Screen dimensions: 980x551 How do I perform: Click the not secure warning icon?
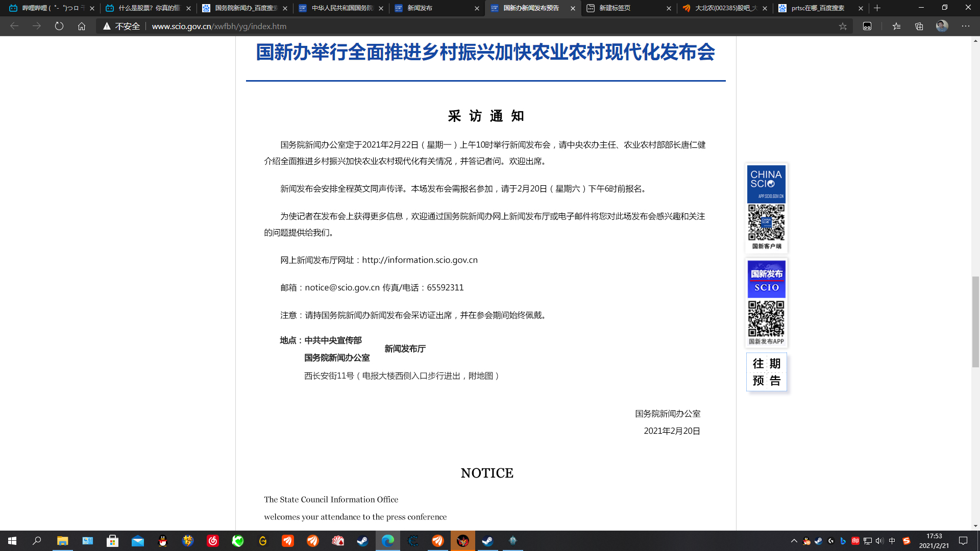pyautogui.click(x=107, y=26)
